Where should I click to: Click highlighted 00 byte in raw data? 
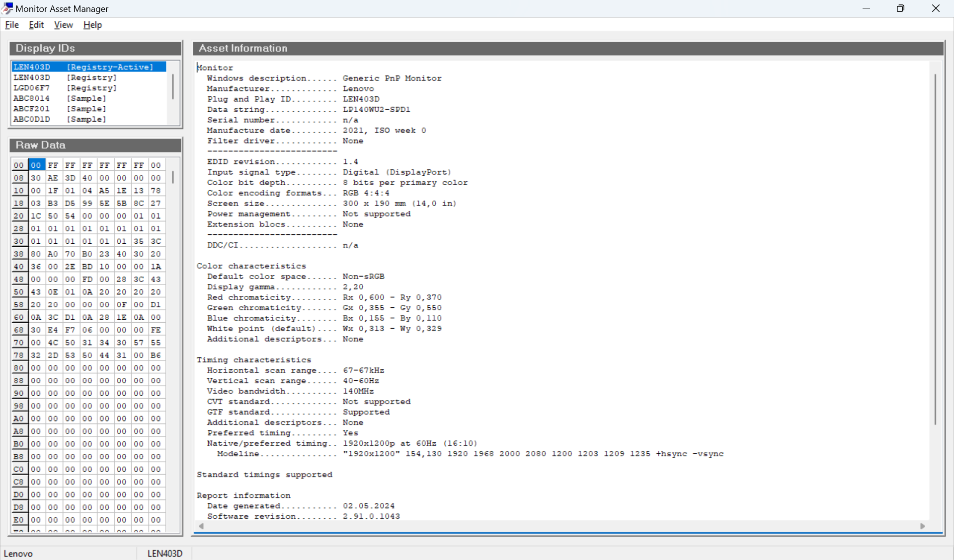coord(36,165)
